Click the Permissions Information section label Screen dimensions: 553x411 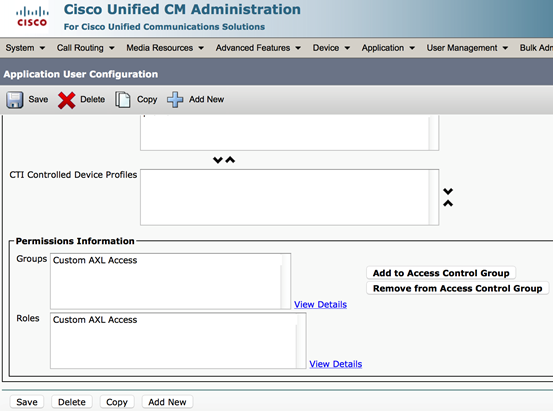pos(75,241)
